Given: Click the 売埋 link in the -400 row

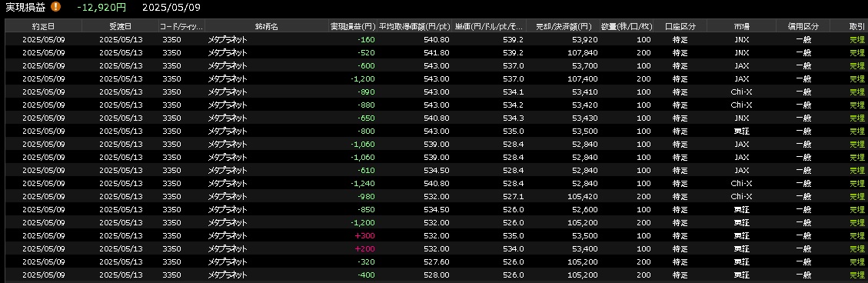Looking at the screenshot, I should tap(856, 275).
